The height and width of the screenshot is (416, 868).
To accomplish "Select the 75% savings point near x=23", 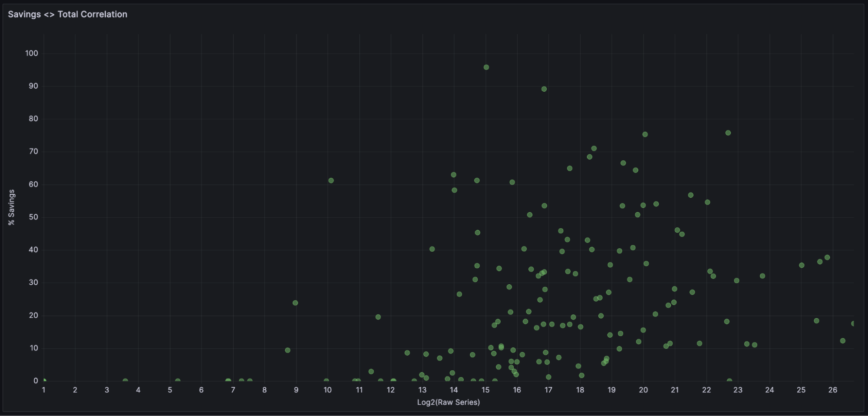I will [x=728, y=133].
